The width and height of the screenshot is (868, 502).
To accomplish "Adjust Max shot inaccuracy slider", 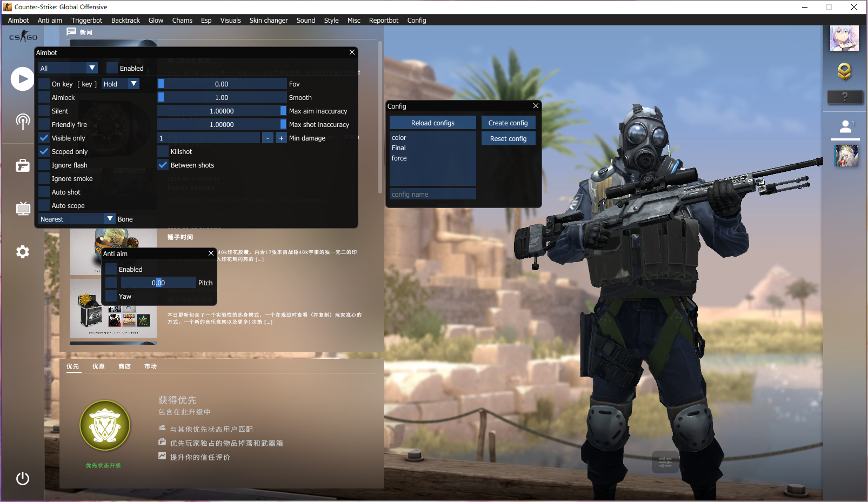I will coord(222,124).
